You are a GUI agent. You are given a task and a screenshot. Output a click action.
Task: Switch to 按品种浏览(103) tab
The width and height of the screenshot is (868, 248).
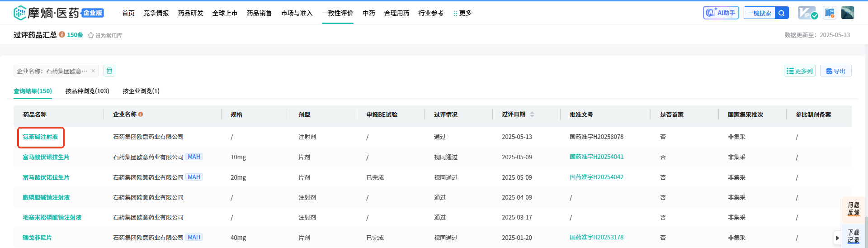87,91
